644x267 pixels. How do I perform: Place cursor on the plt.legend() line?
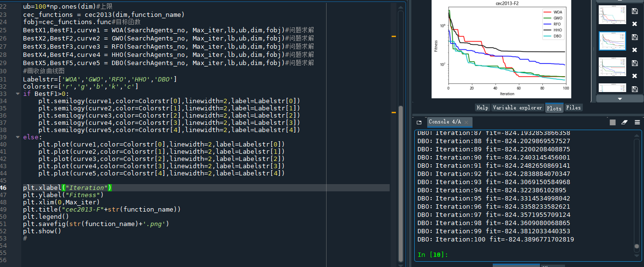46,217
